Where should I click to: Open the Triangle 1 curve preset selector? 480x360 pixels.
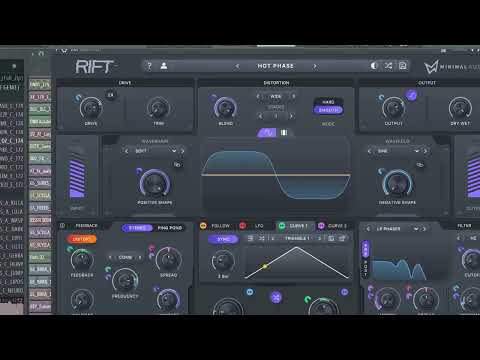click(x=297, y=238)
